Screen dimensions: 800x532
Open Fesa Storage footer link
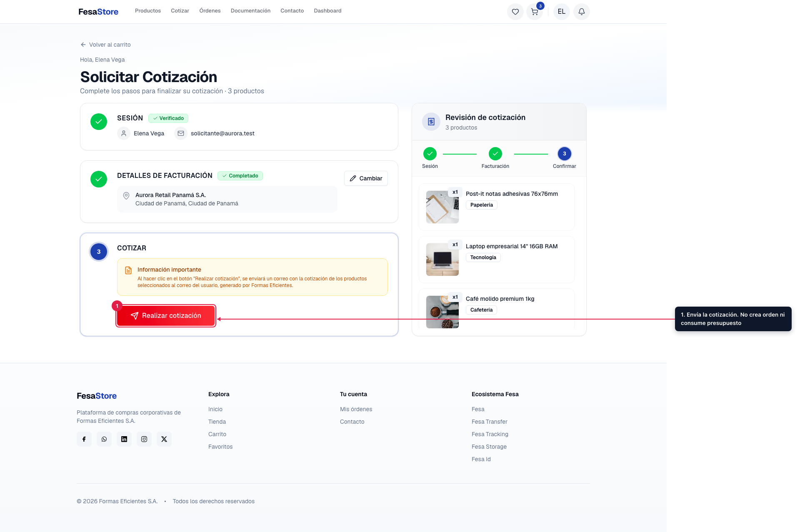[x=489, y=447]
